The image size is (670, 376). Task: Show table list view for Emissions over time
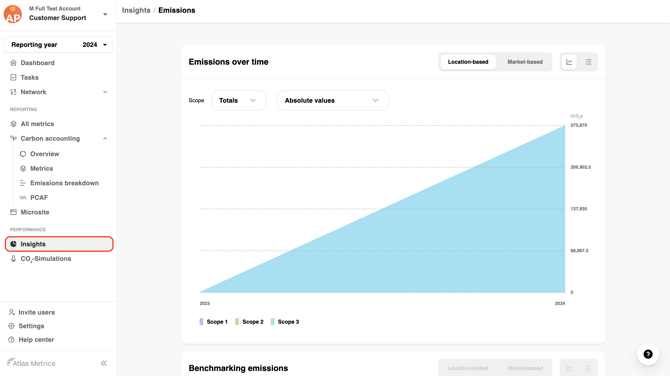(588, 62)
